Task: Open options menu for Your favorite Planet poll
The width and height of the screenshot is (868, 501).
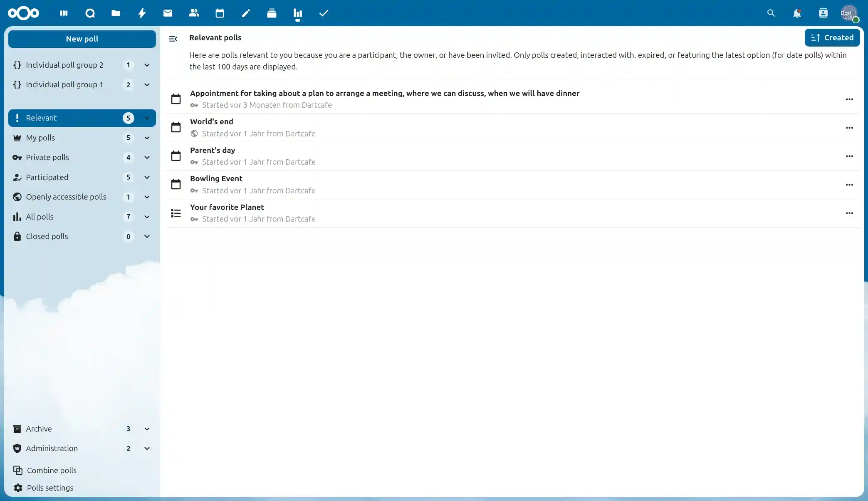Action: click(x=849, y=213)
